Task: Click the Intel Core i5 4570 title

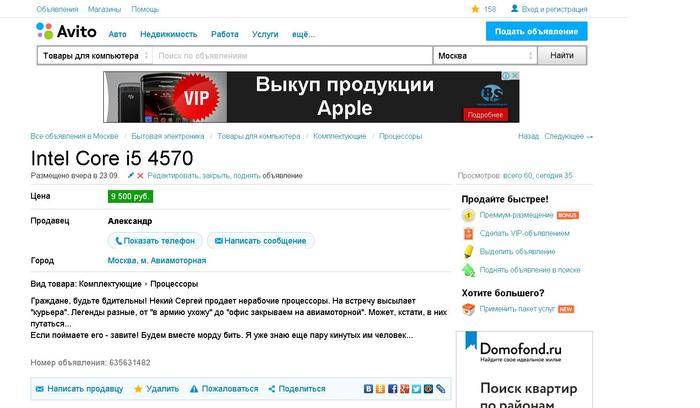Action: [x=112, y=158]
